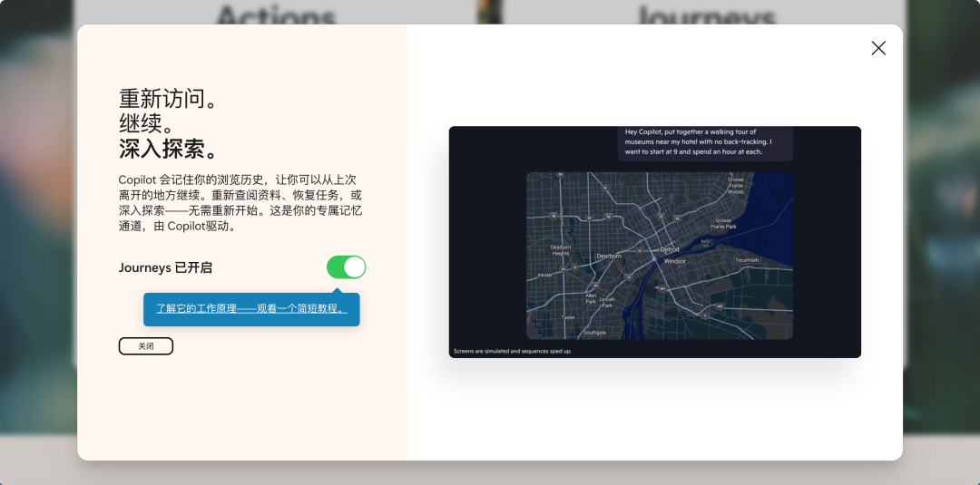The height and width of the screenshot is (485, 980).
Task: Click the Inkster label on the map
Action: coord(544,275)
